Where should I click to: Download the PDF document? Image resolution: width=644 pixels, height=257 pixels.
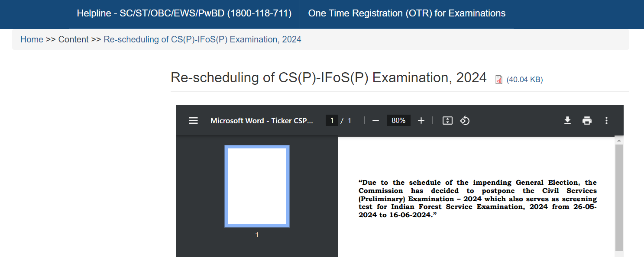567,121
